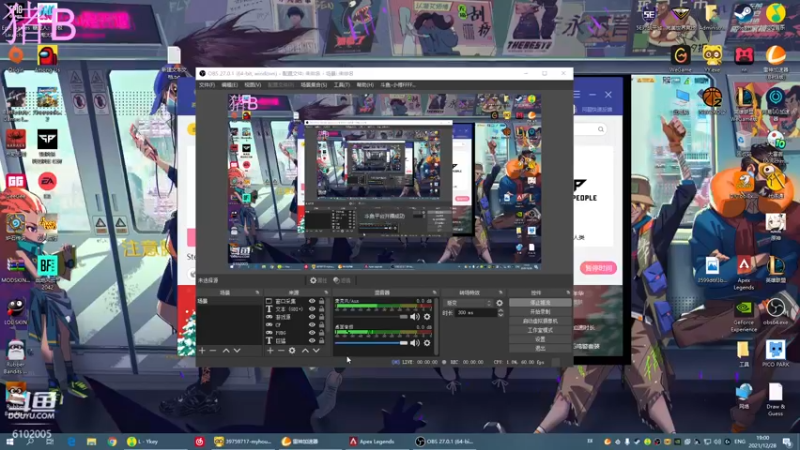This screenshot has width=800, height=450.
Task: Move scene down in Scenes panel
Action: 237,351
